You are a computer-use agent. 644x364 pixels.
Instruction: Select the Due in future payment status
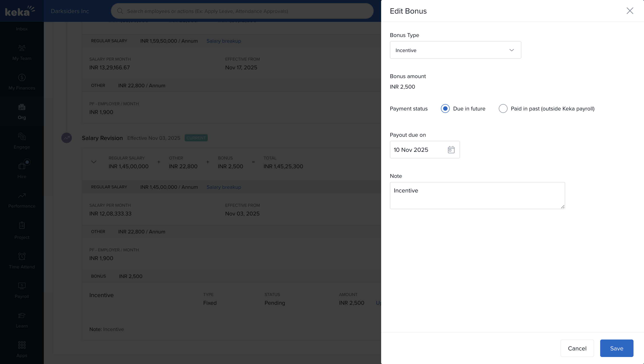point(445,108)
